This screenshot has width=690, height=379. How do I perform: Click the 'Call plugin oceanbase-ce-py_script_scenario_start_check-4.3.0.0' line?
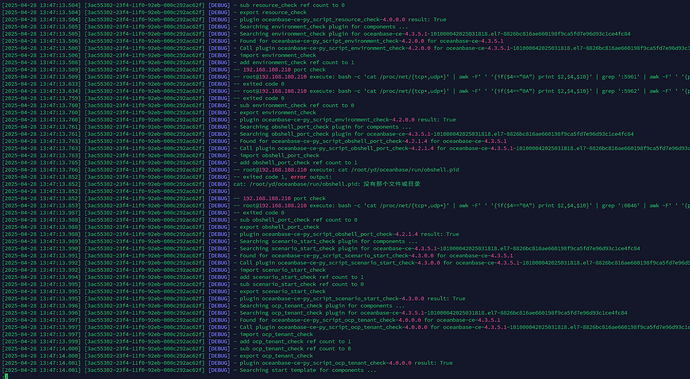coord(461,263)
